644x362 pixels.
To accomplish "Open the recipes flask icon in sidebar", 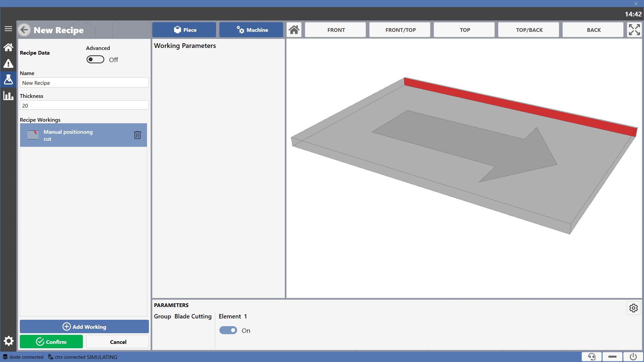I will tap(8, 79).
